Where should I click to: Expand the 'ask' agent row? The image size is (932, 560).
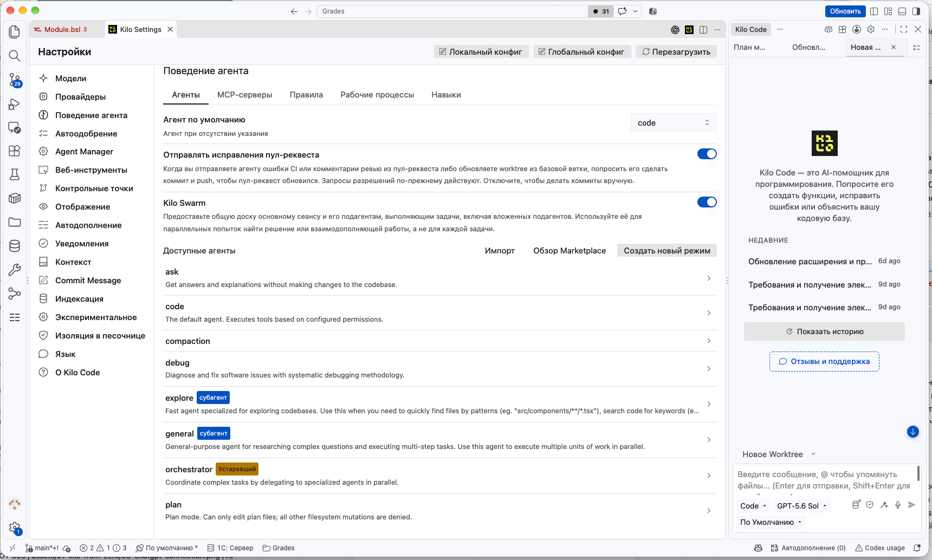coord(439,278)
